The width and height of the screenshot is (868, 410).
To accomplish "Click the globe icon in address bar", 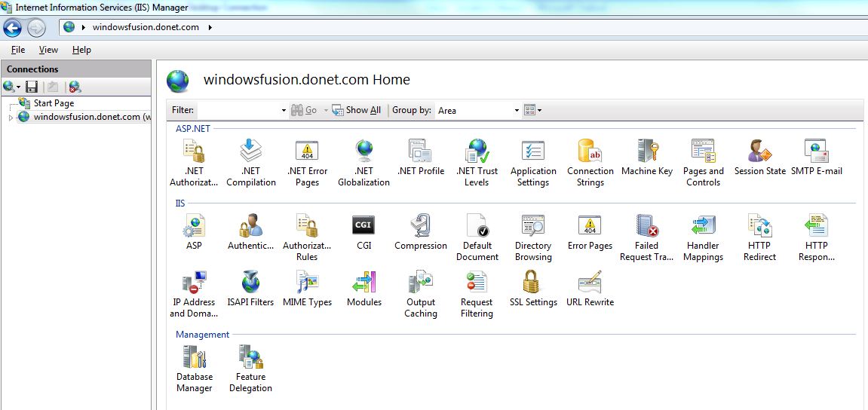I will coord(69,26).
